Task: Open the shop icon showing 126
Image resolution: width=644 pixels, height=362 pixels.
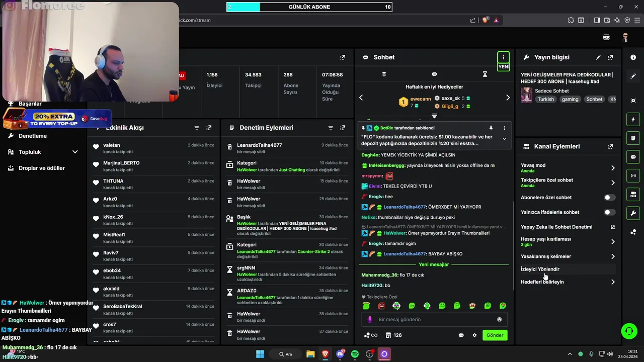Action: [393, 335]
